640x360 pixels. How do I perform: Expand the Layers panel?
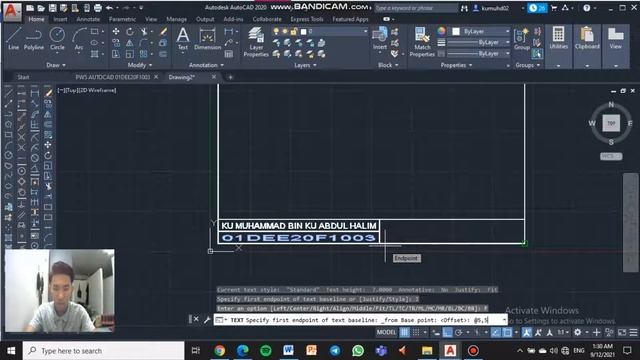point(305,65)
